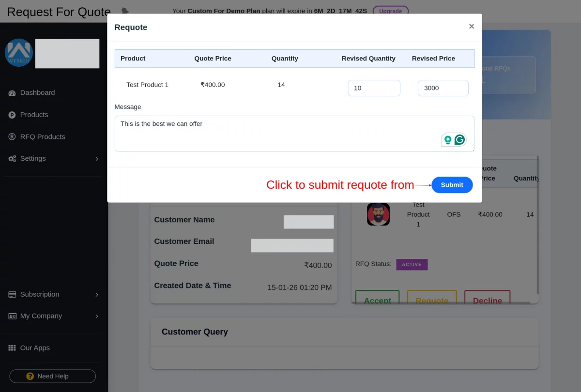Image resolution: width=581 pixels, height=392 pixels.
Task: Click the Need Help button
Action: click(x=53, y=376)
